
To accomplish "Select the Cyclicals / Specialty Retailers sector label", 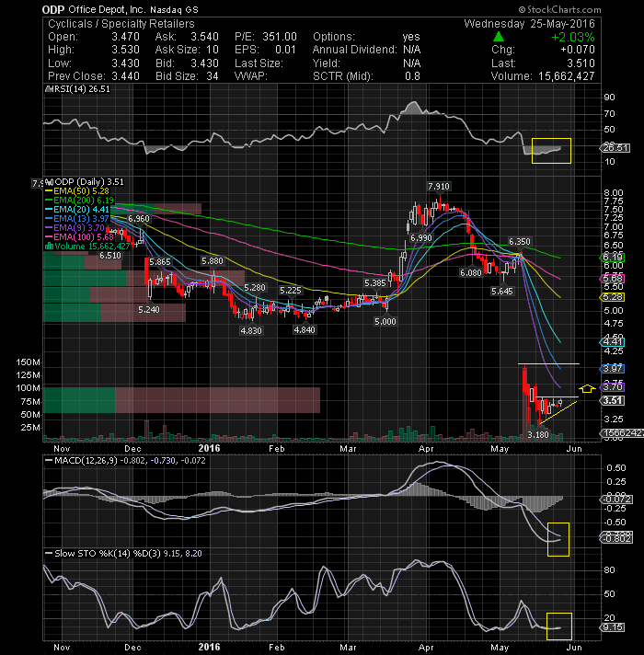I will coord(121,24).
